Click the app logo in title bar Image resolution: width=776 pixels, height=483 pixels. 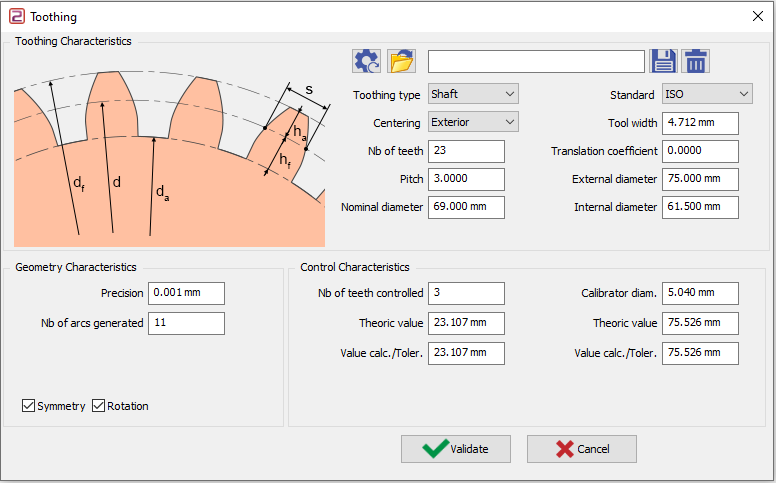[16, 16]
